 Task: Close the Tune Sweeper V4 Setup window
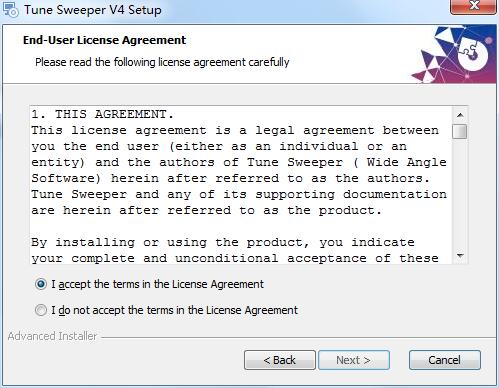pyautogui.click(x=473, y=7)
